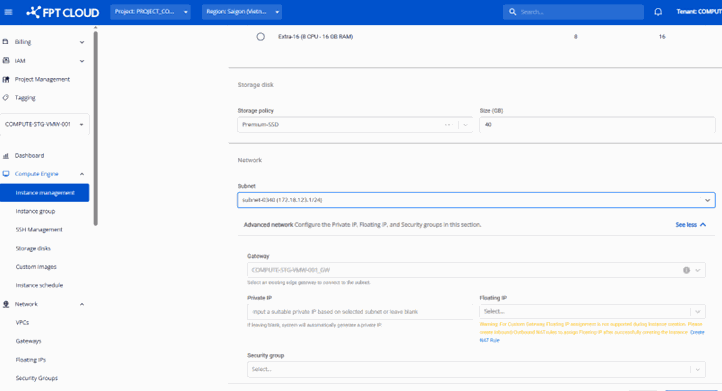Screen dimensions: 722x391
Task: Click the Compute Engine monitor icon
Action: [6, 174]
